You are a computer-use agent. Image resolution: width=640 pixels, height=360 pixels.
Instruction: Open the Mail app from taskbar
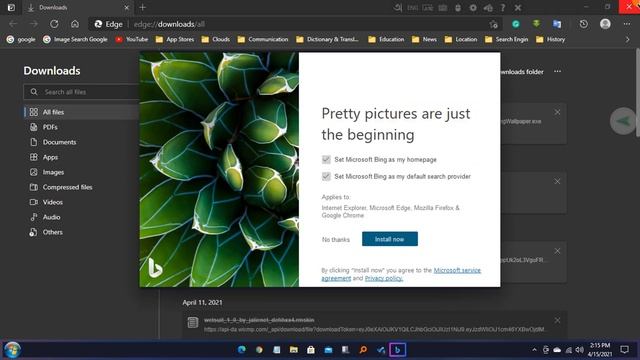pos(328,350)
